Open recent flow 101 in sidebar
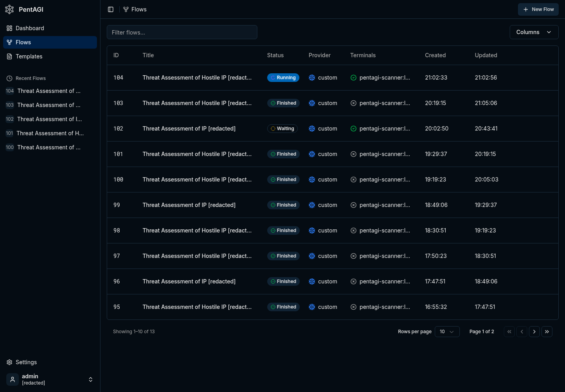Image resolution: width=565 pixels, height=392 pixels. [x=50, y=133]
